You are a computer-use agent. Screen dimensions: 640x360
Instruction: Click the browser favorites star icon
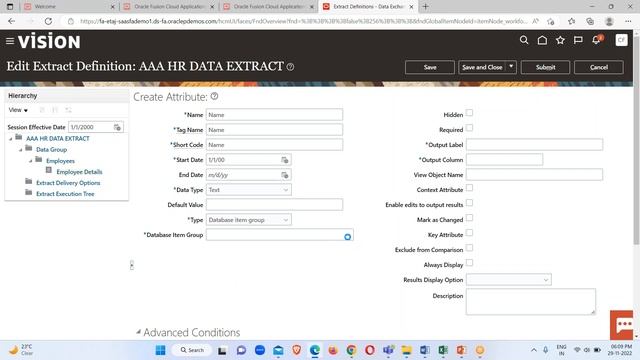(x=571, y=21)
